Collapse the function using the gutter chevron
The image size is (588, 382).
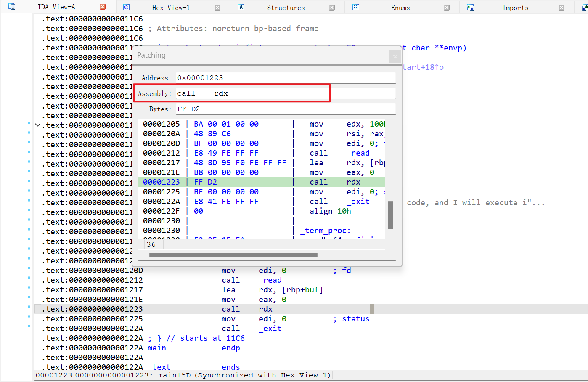(38, 125)
